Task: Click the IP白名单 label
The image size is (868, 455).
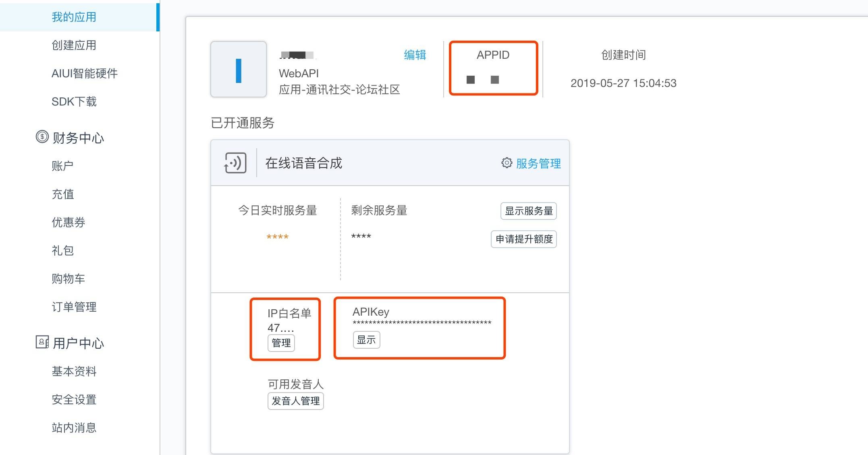Action: tap(289, 313)
